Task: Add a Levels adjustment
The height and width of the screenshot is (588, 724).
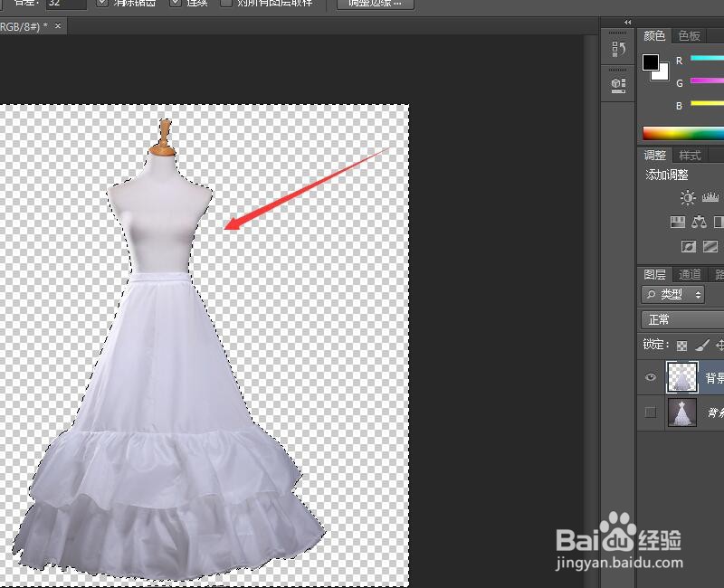Action: 710,197
